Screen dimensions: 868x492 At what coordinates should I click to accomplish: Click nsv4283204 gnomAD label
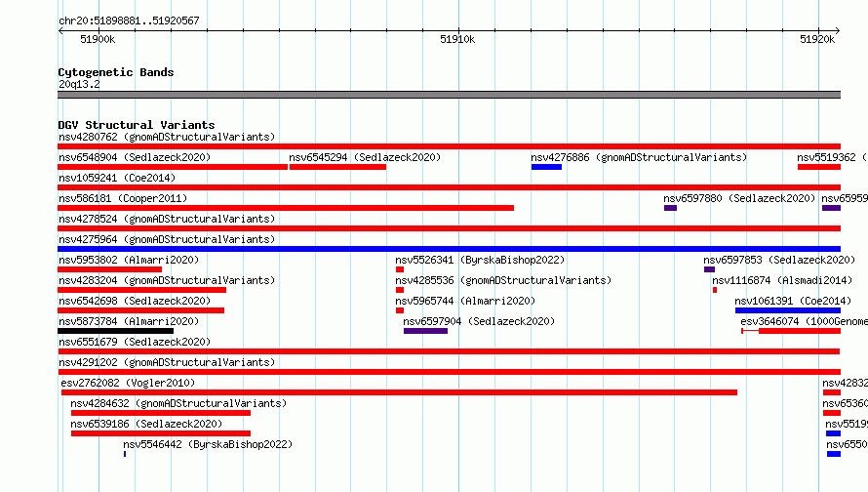click(167, 280)
